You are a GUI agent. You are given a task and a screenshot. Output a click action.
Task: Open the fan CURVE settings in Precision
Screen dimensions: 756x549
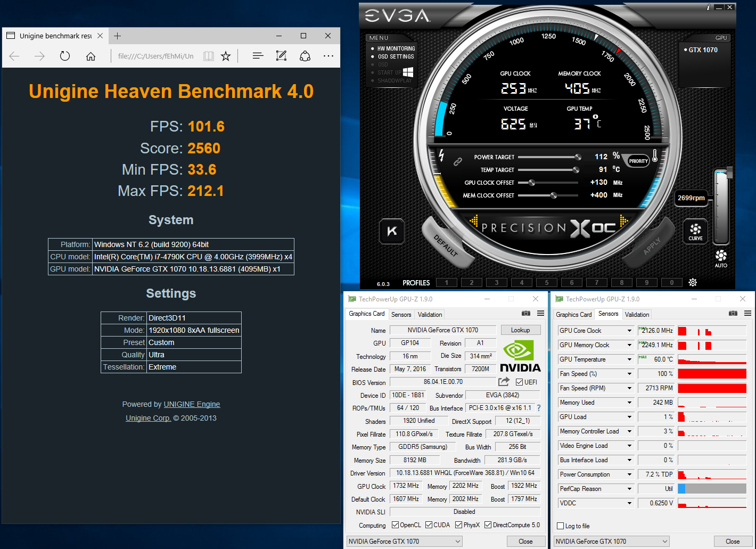(695, 231)
